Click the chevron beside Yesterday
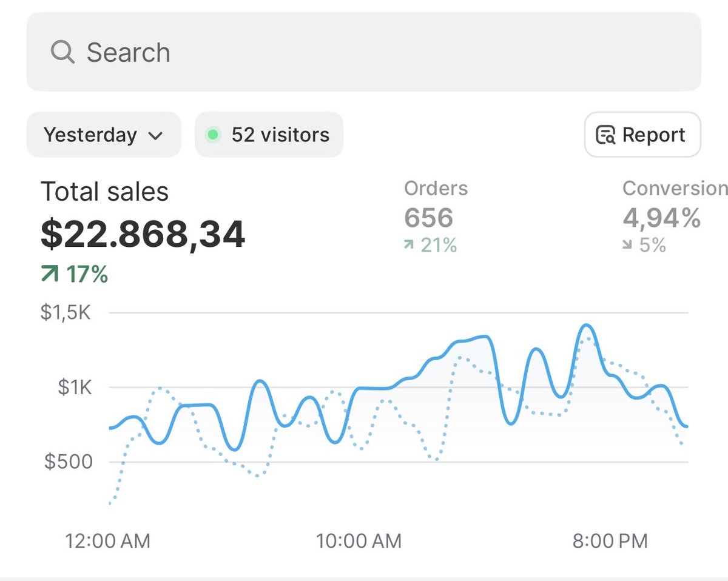The height and width of the screenshot is (581, 728). [155, 136]
